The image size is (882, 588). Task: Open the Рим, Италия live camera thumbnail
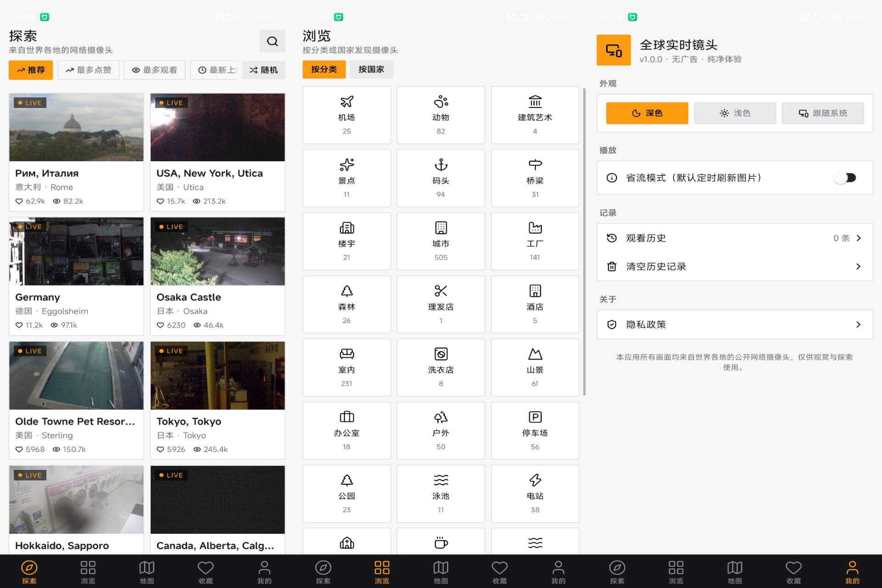click(76, 127)
